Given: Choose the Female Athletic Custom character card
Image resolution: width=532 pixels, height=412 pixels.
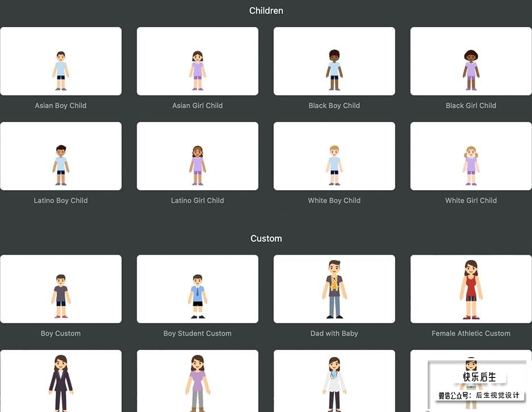Looking at the screenshot, I should pyautogui.click(x=471, y=289).
